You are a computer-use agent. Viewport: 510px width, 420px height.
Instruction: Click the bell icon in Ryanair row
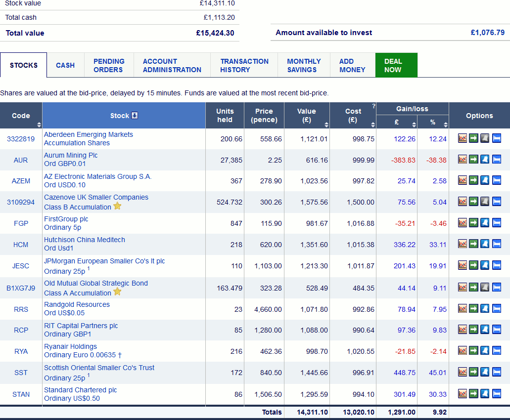(485, 351)
